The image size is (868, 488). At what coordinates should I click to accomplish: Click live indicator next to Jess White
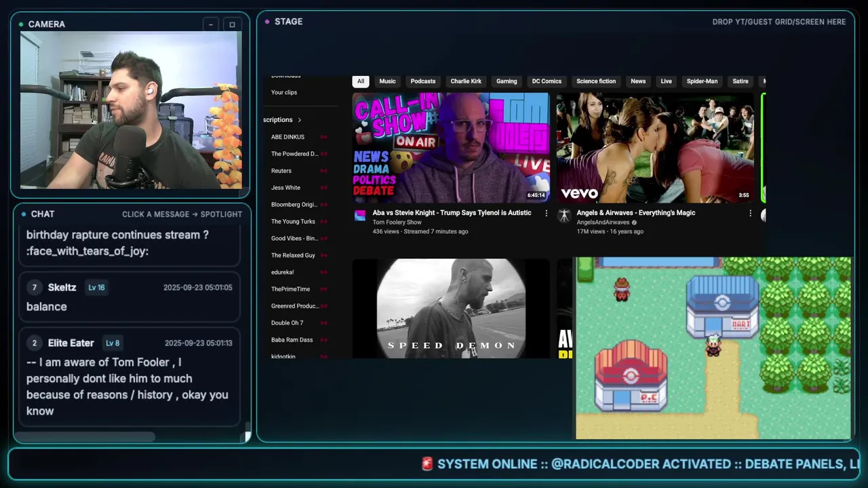(323, 188)
